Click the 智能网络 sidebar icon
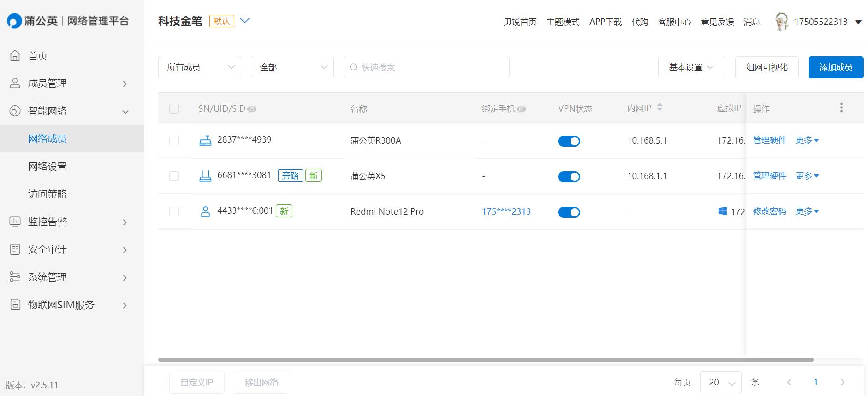The width and height of the screenshot is (868, 396). pos(15,111)
